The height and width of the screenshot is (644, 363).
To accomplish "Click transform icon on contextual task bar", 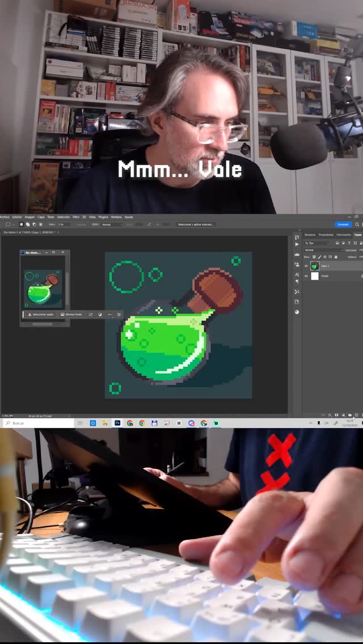I will (x=90, y=315).
